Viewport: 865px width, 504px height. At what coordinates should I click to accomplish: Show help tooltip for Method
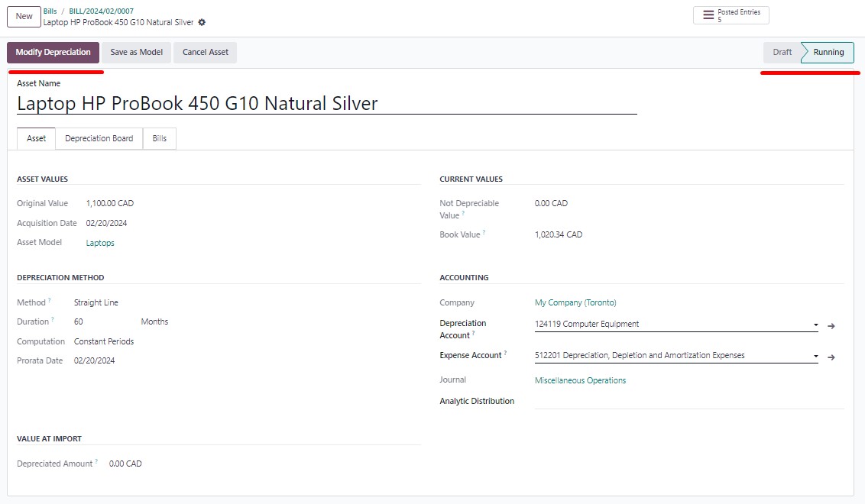click(49, 300)
